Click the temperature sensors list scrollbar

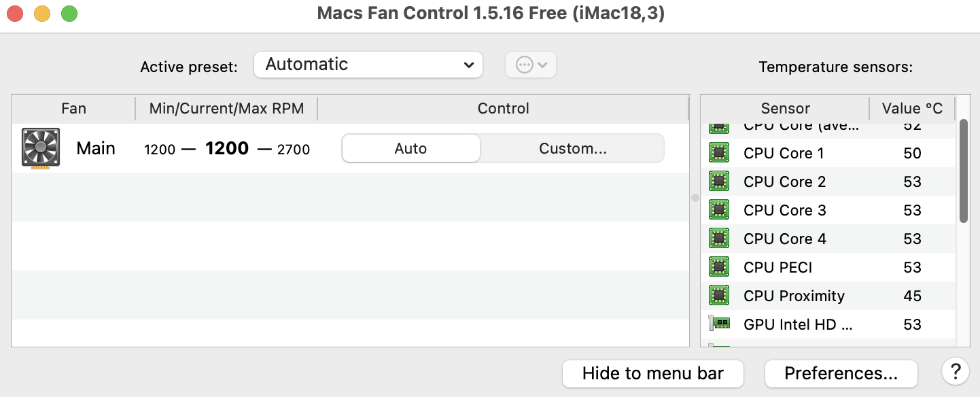click(x=963, y=171)
